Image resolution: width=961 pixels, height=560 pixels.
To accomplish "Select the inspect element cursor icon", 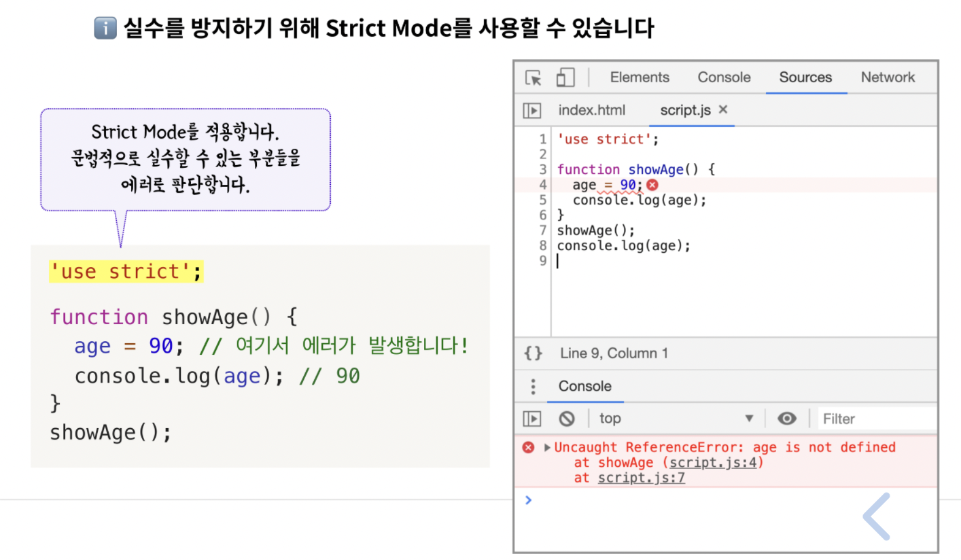I will [x=534, y=77].
